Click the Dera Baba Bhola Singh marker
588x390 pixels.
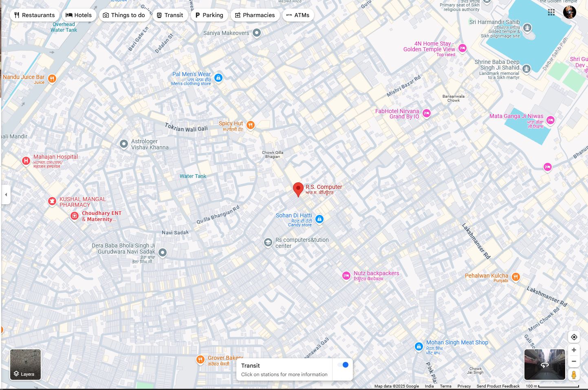(x=163, y=253)
